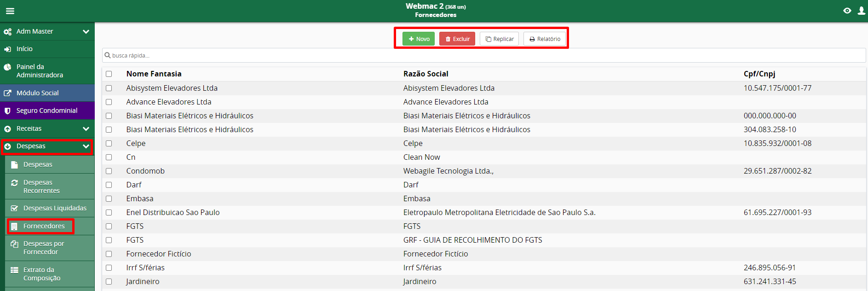Image resolution: width=868 pixels, height=291 pixels.
Task: Click CPF 246.895.056-91 cell
Action: 770,268
